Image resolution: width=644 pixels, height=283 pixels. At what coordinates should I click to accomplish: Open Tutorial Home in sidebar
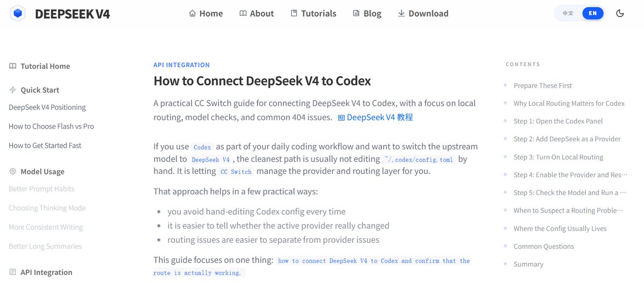[40, 66]
